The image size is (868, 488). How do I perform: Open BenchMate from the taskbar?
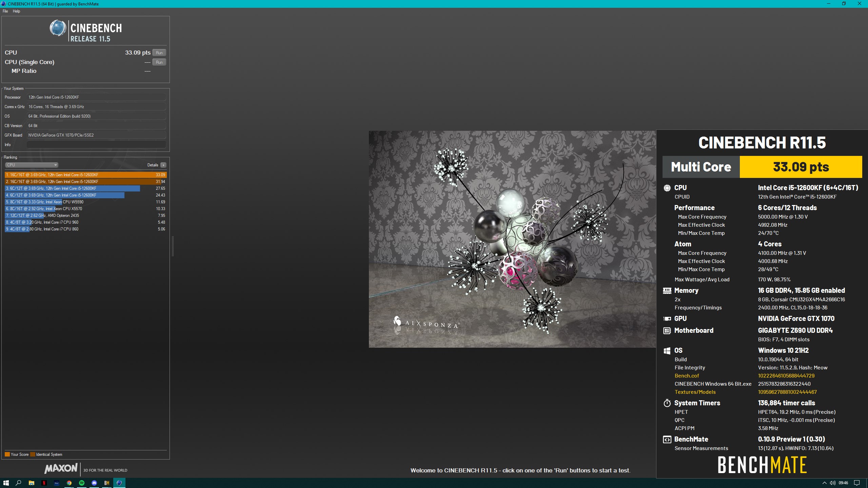point(106,483)
